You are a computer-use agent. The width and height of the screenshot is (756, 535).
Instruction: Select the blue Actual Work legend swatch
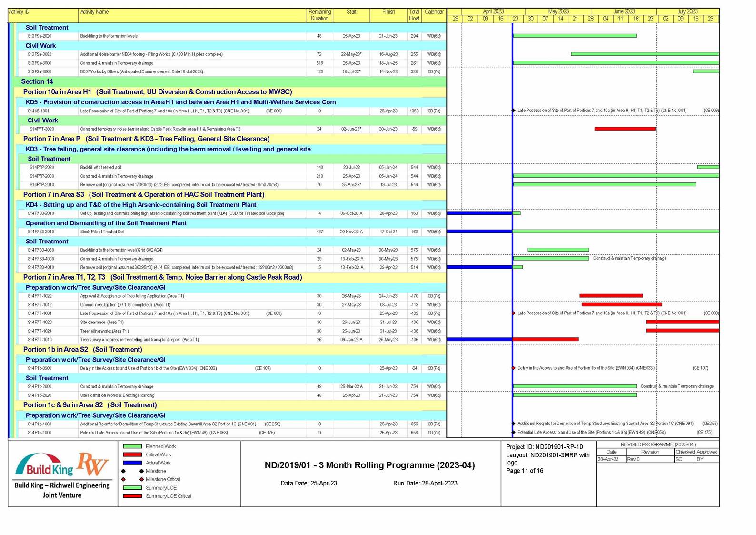click(132, 463)
